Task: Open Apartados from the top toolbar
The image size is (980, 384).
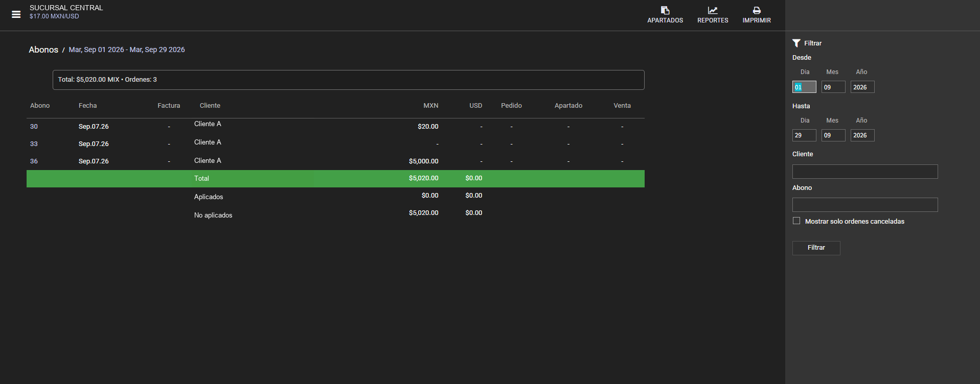Action: pos(665,15)
